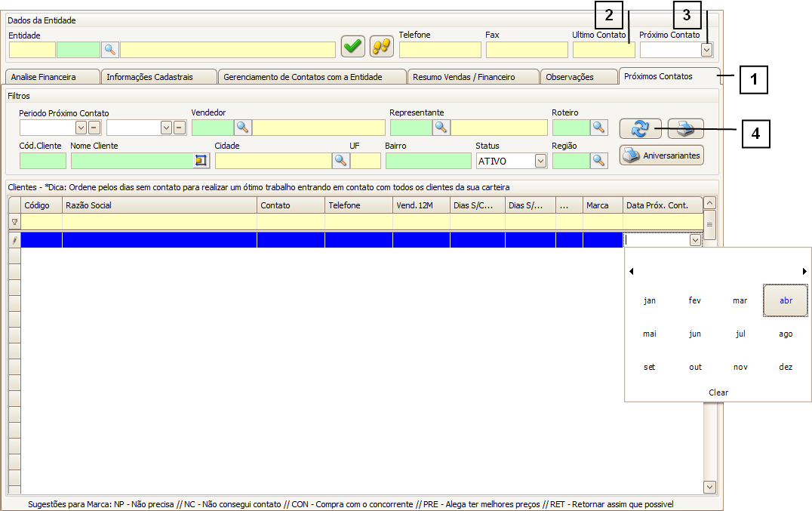This screenshot has height=511, width=812.
Task: Click the Roteiro search magnifier icon
Action: point(599,128)
